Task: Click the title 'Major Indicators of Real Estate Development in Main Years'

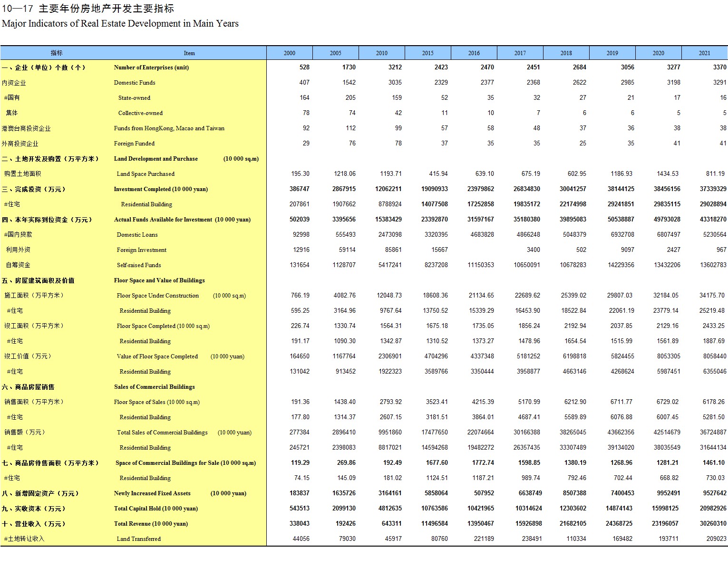Action: (120, 23)
